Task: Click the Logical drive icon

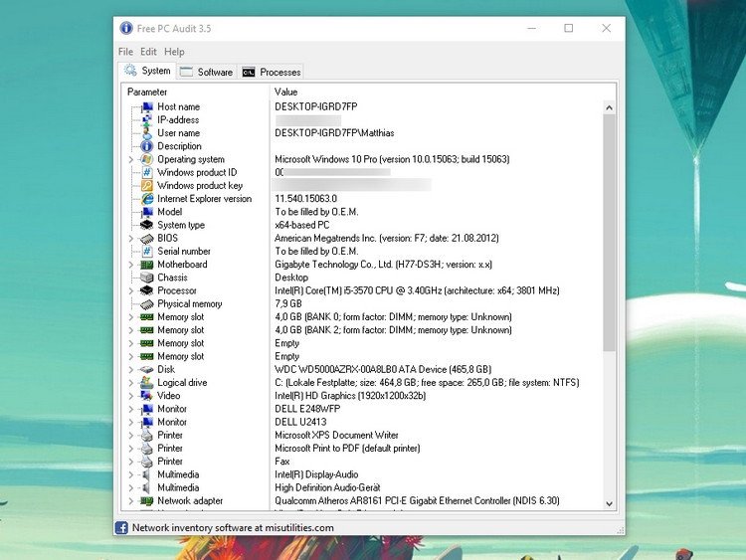Action: tap(147, 383)
